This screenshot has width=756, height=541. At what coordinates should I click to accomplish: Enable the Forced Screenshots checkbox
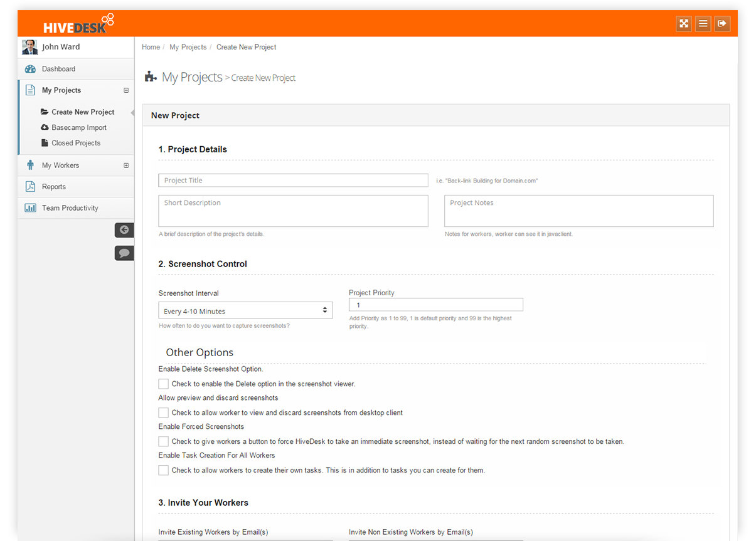point(163,441)
